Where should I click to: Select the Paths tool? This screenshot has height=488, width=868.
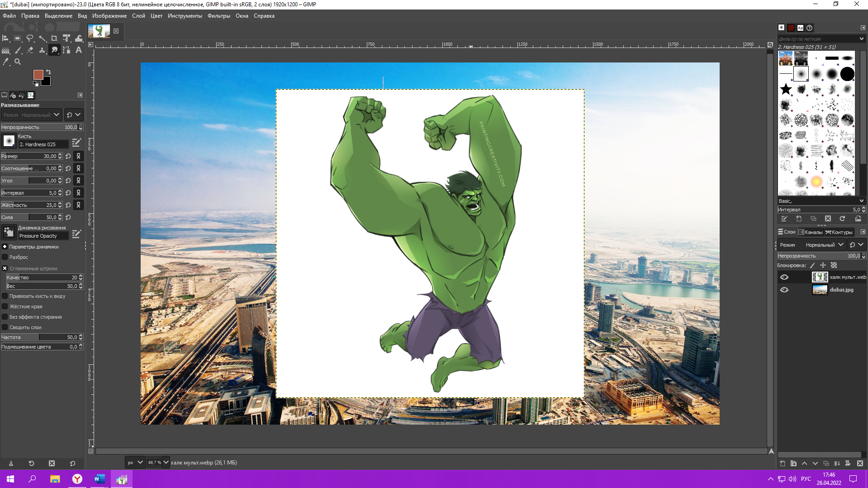(x=66, y=50)
